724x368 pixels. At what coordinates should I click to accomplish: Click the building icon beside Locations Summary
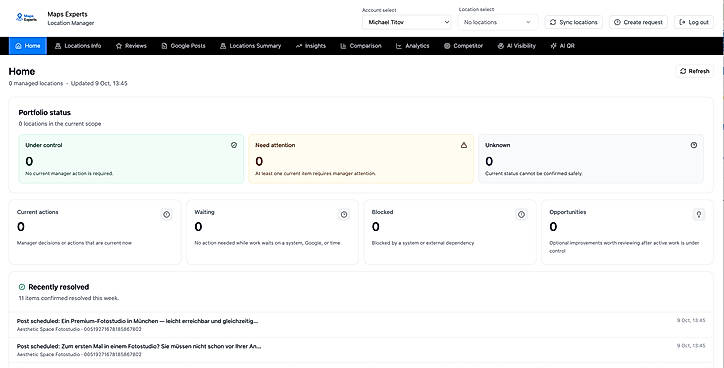(x=223, y=46)
